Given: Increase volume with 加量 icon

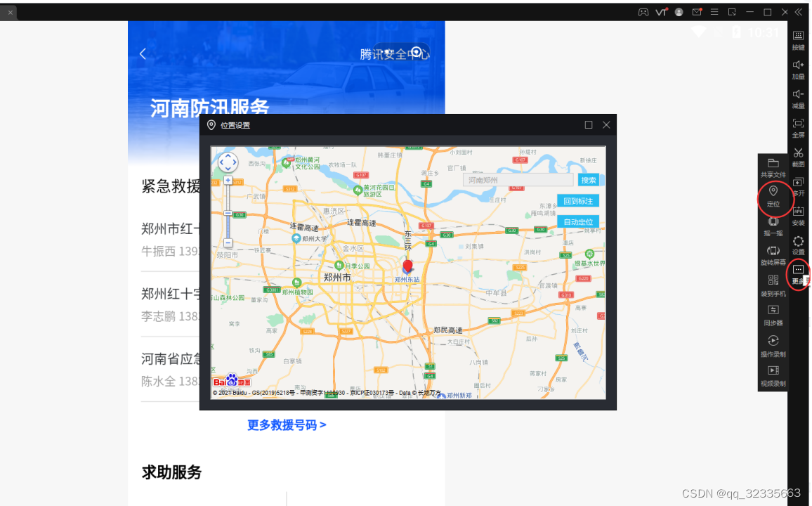Looking at the screenshot, I should (799, 70).
